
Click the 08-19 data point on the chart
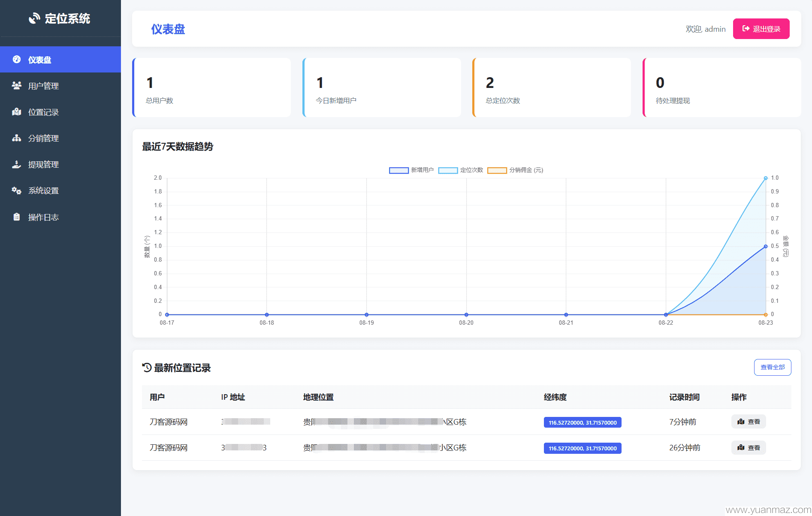[x=366, y=314]
